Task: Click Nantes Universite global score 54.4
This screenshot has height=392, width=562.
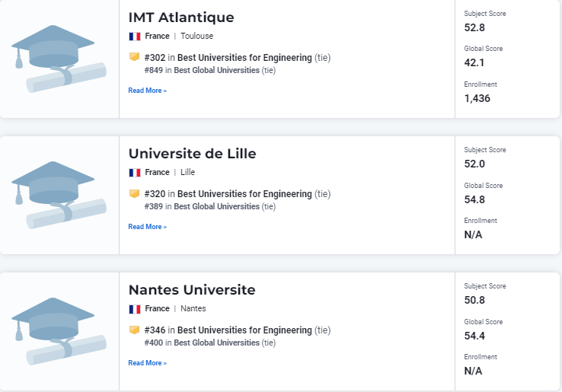Action: (x=474, y=336)
